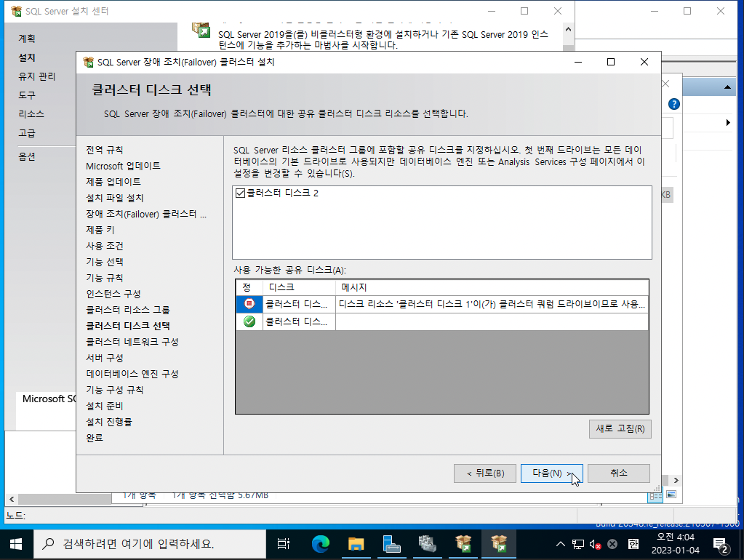Click right scroll arrow in background window
Image resolution: width=744 pixels, height=560 pixels.
point(676,480)
